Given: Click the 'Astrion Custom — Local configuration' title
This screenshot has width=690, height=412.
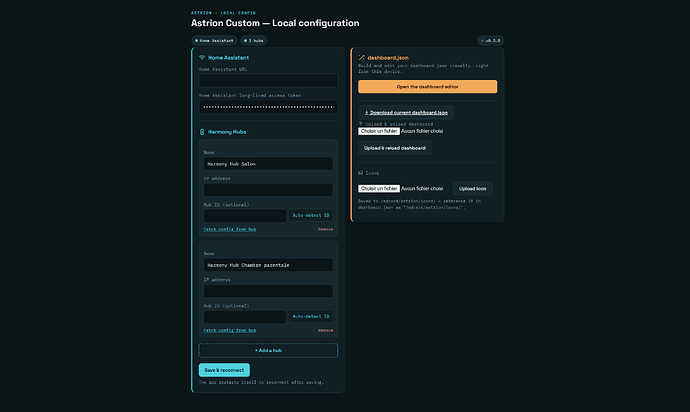Looking at the screenshot, I should coord(275,23).
